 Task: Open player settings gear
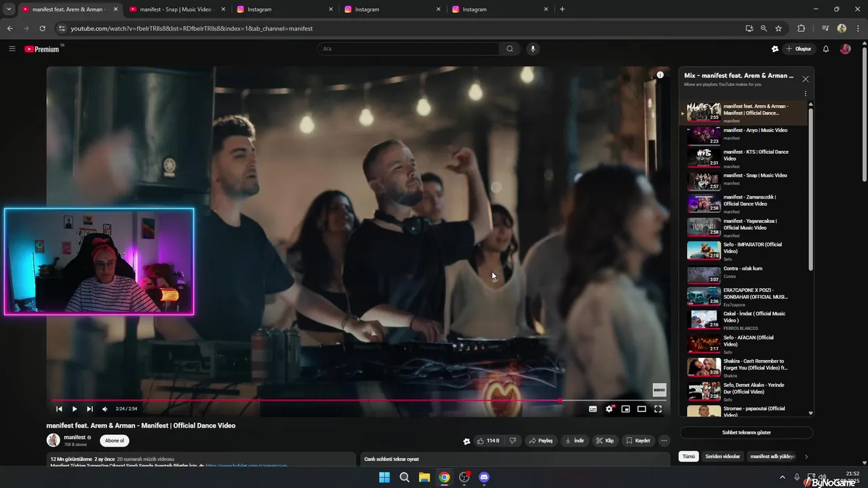point(609,409)
